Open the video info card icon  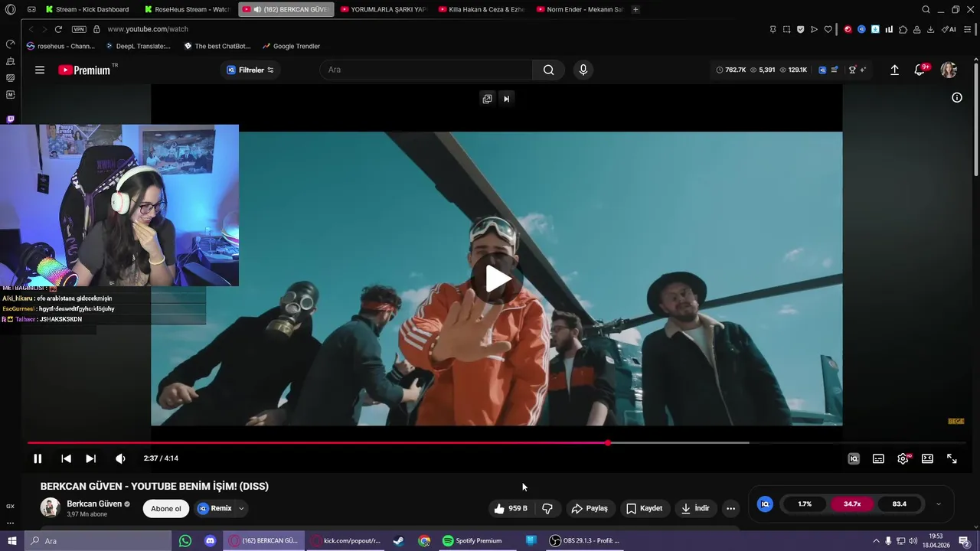click(956, 97)
